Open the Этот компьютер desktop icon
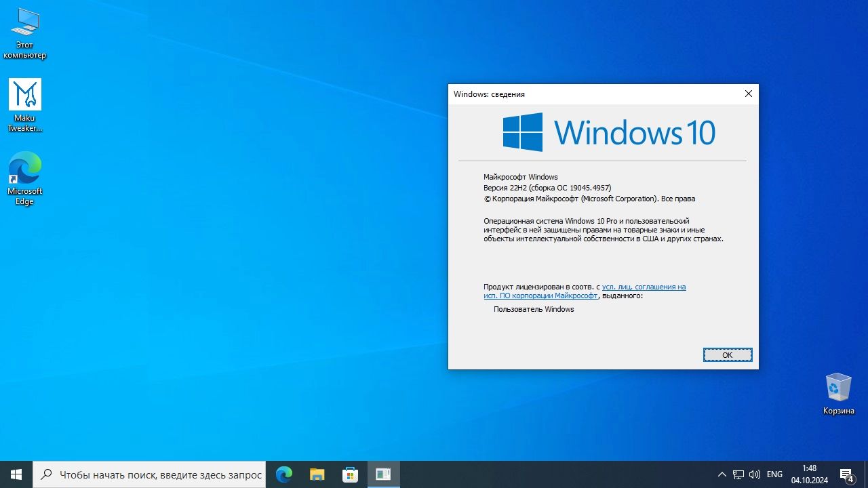 pos(24,33)
